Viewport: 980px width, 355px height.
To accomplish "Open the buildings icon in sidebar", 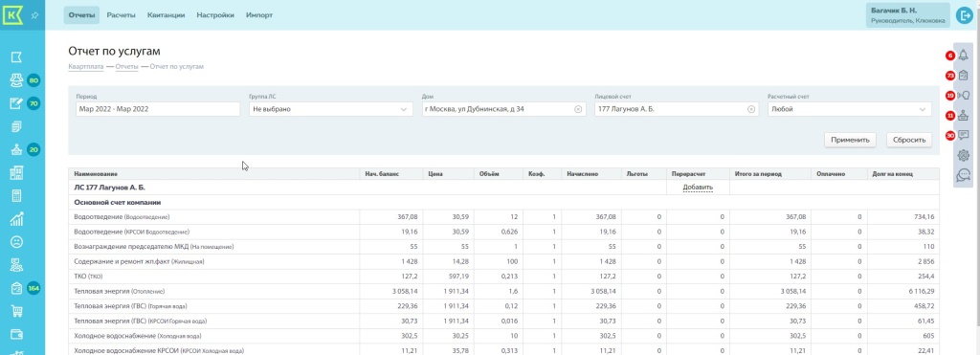I will pyautogui.click(x=17, y=172).
